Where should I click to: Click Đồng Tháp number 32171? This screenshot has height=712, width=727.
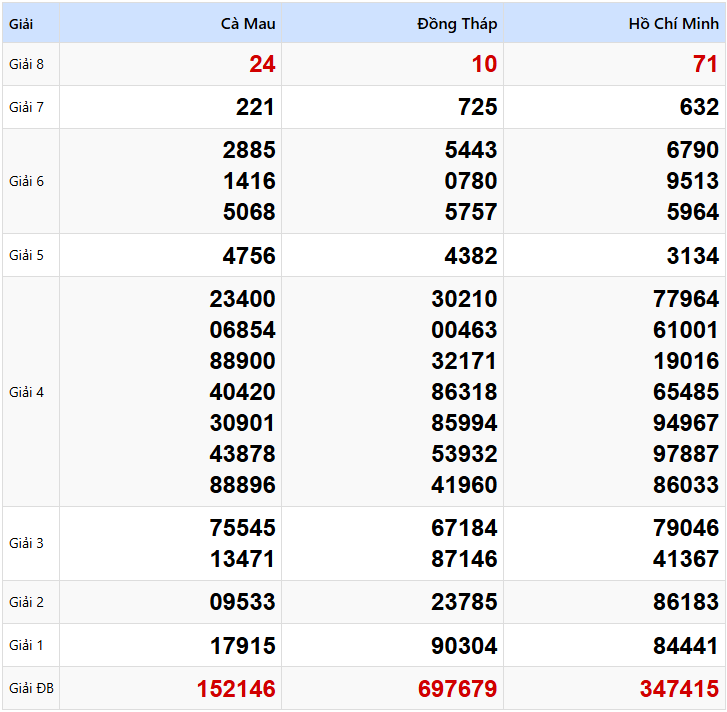464,361
